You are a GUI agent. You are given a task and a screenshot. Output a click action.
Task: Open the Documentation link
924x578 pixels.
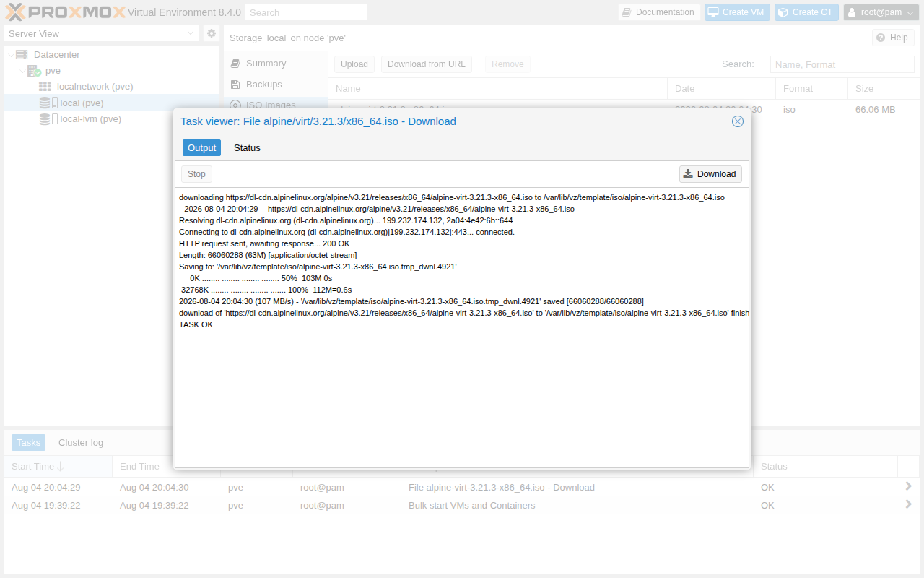tap(658, 12)
